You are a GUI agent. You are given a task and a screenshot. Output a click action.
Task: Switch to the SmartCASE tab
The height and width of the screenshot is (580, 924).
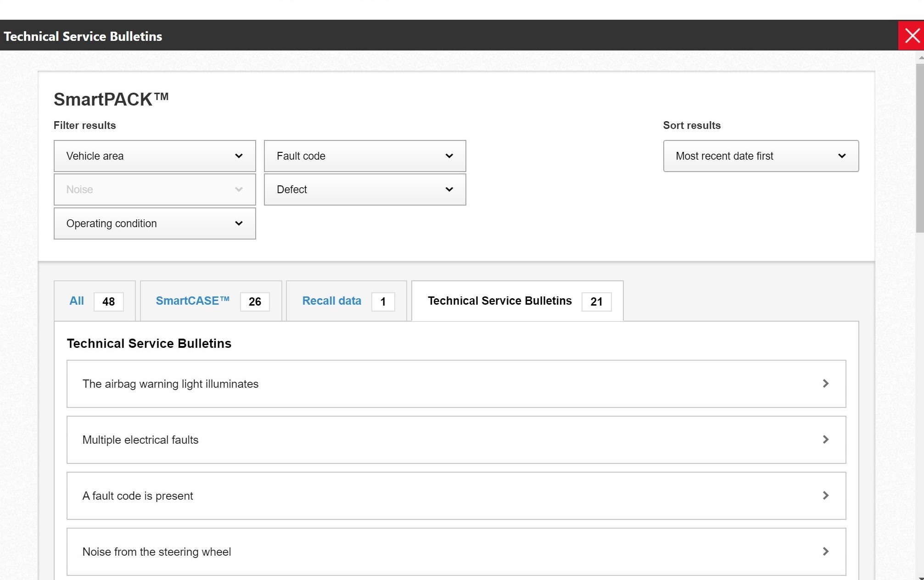[211, 301]
